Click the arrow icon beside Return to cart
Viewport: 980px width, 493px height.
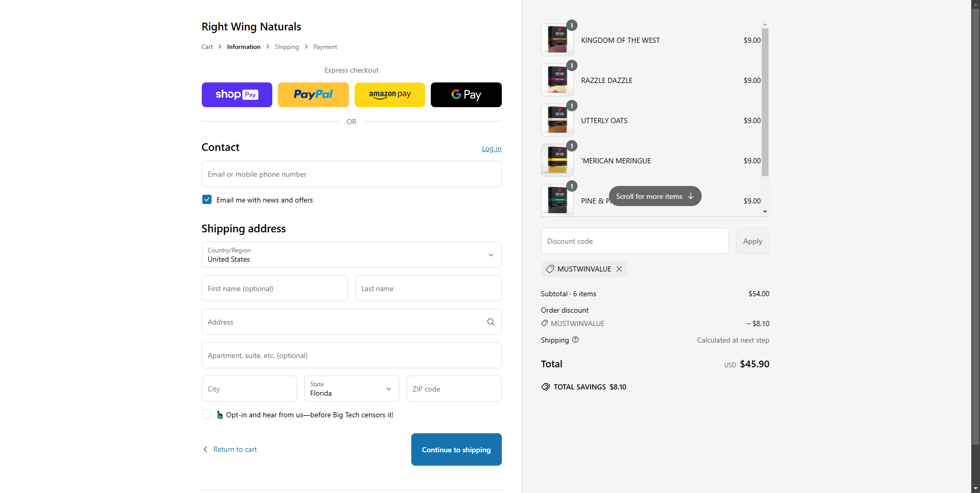click(x=205, y=449)
